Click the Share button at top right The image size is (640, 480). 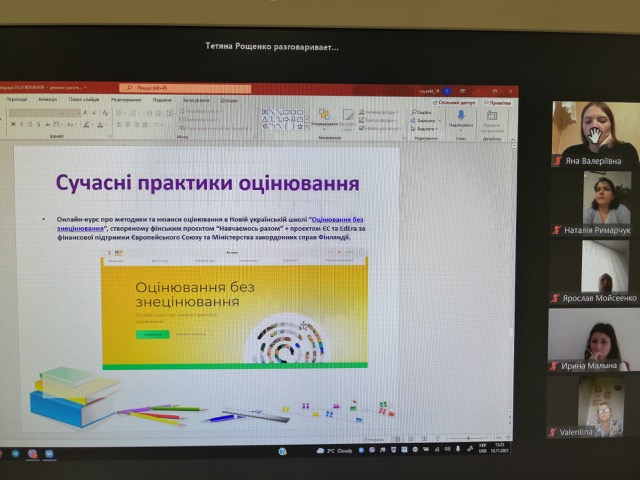pyautogui.click(x=456, y=101)
